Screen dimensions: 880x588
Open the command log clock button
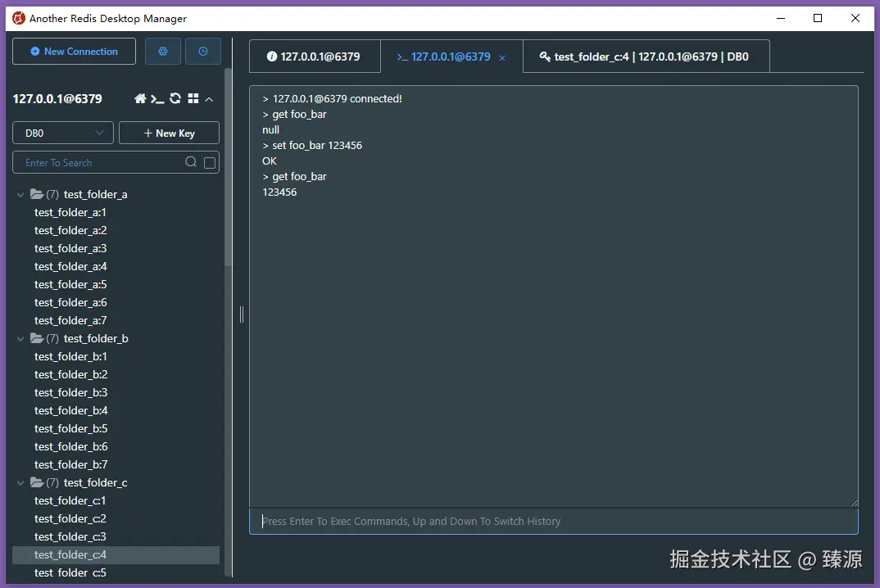click(x=202, y=51)
